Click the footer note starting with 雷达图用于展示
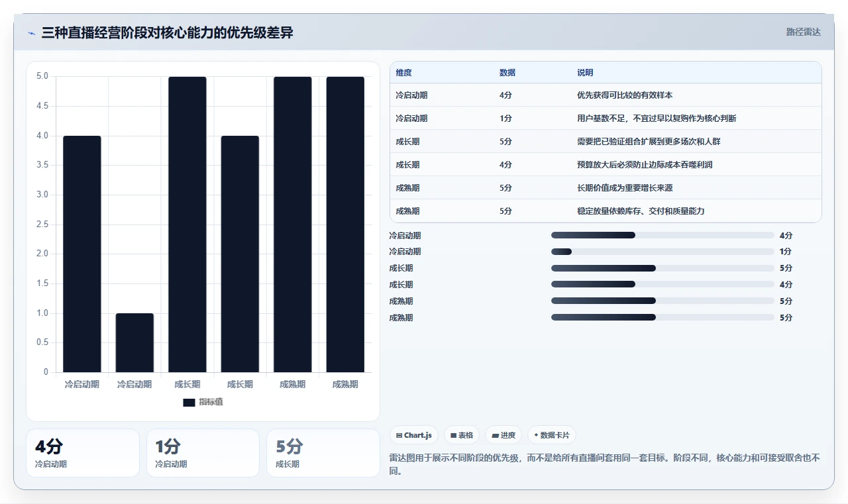Viewport: 848px width, 504px height. (x=606, y=465)
